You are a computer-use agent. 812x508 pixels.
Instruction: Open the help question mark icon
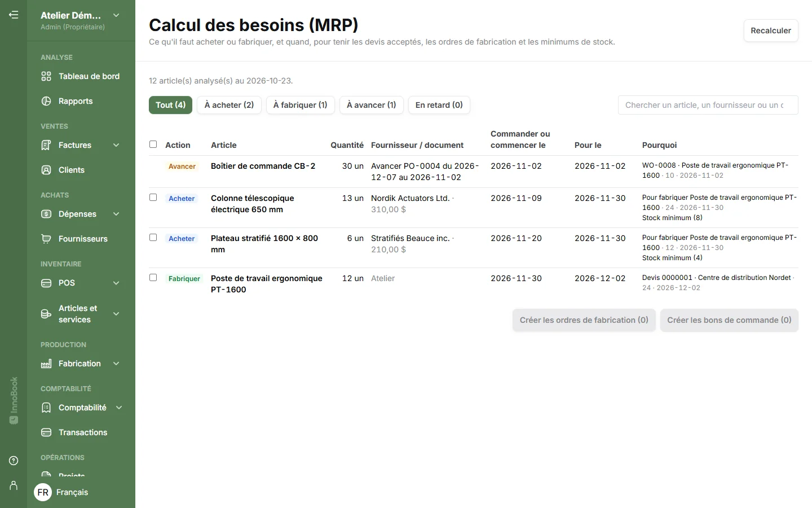pos(14,461)
